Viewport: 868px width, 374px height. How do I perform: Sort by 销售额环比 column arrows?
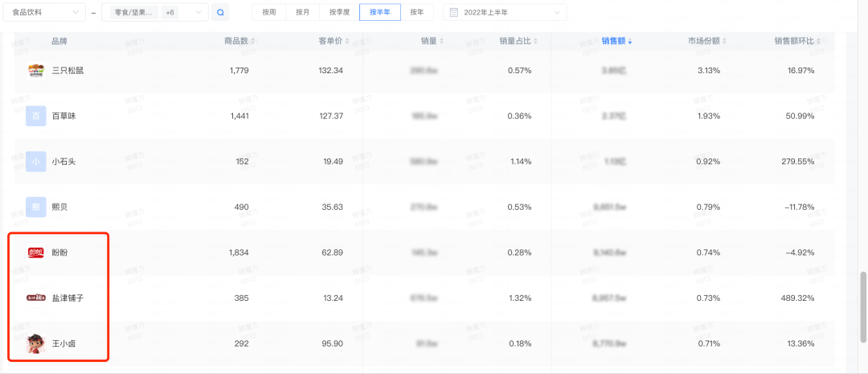click(x=818, y=41)
